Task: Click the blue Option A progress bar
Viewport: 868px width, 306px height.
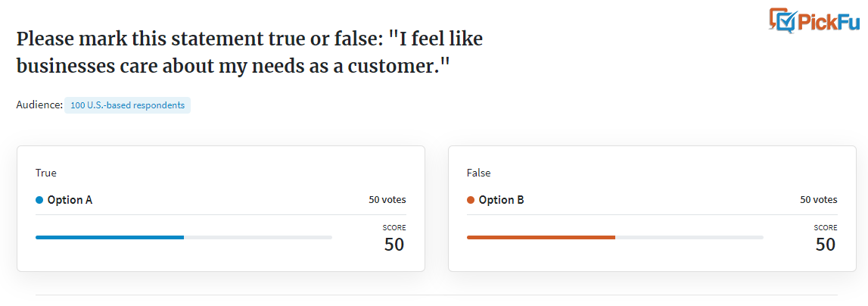Action: click(110, 237)
